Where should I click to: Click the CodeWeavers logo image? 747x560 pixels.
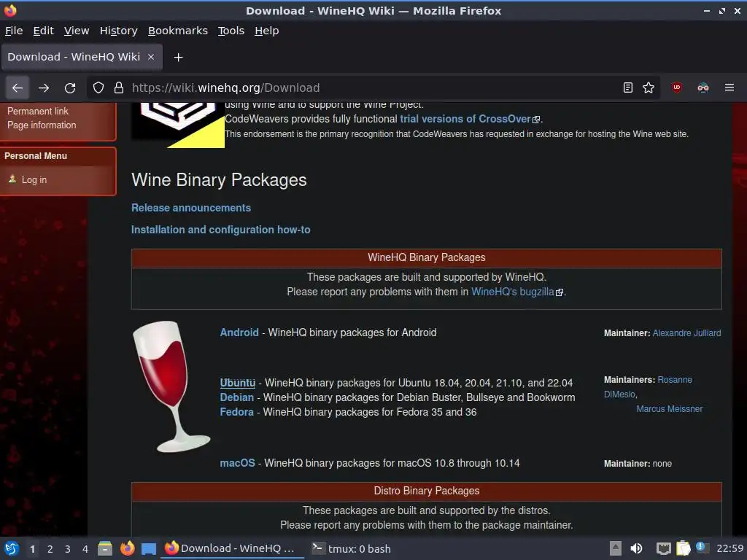178,125
